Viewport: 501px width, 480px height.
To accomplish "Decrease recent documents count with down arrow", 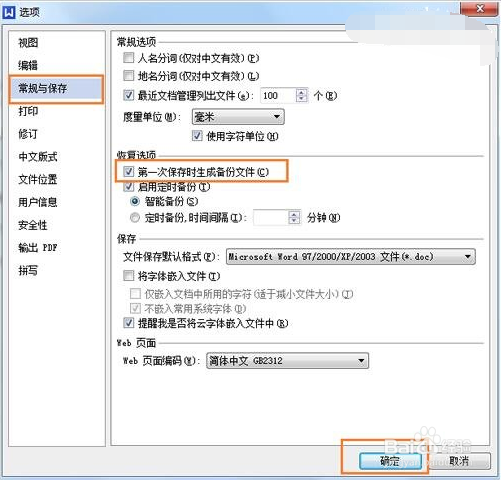I will point(301,99).
